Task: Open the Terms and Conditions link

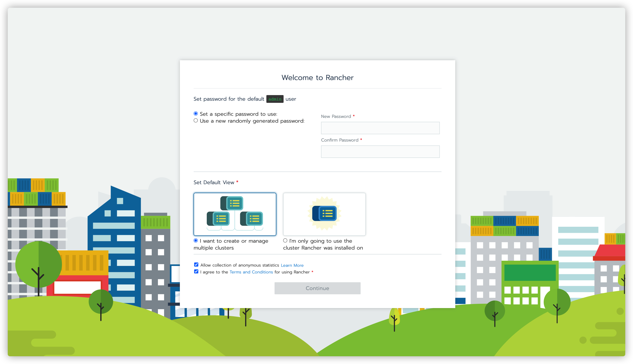Action: 251,272
